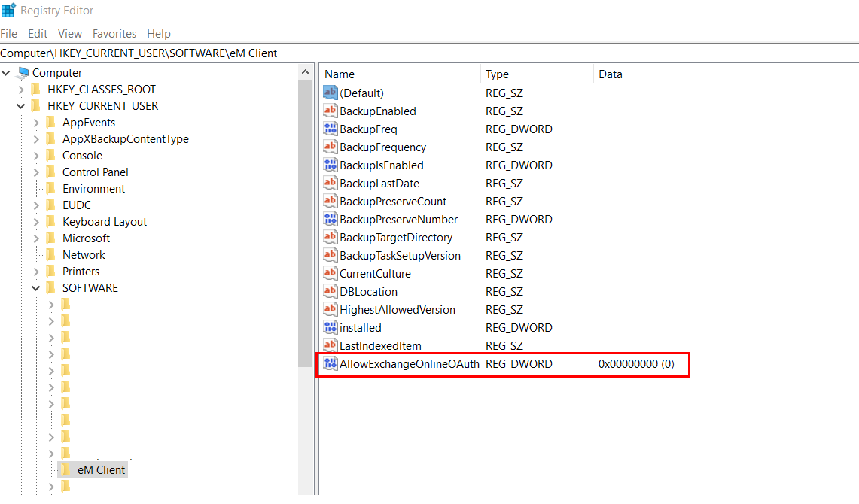Select the CurrentCulture value name
The width and height of the screenshot is (859, 504).
(x=375, y=273)
